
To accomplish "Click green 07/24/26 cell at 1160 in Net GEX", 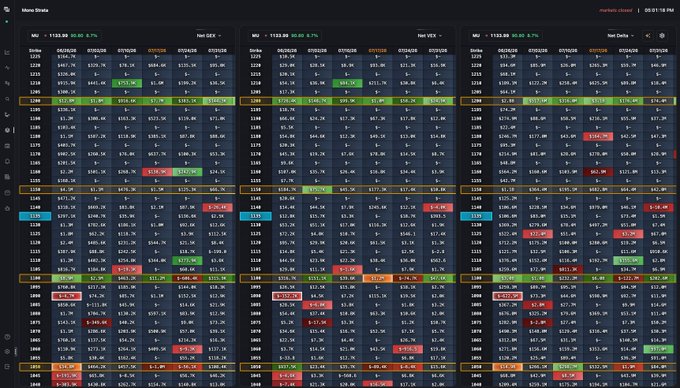I will pos(187,172).
